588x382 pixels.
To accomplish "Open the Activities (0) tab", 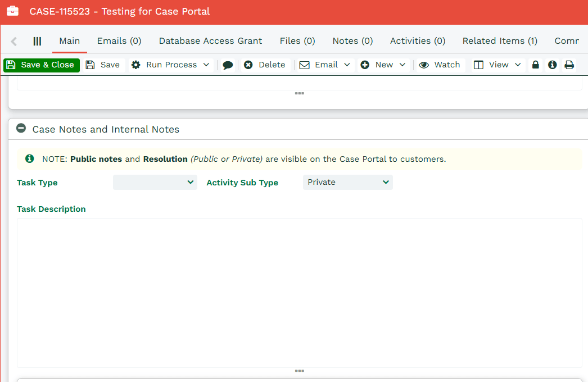I will pos(418,41).
